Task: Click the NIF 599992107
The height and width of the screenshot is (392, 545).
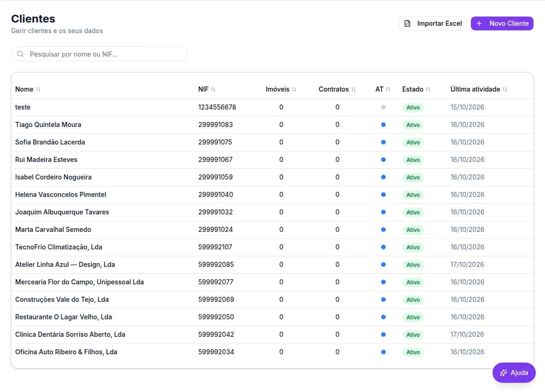Action: tap(215, 247)
